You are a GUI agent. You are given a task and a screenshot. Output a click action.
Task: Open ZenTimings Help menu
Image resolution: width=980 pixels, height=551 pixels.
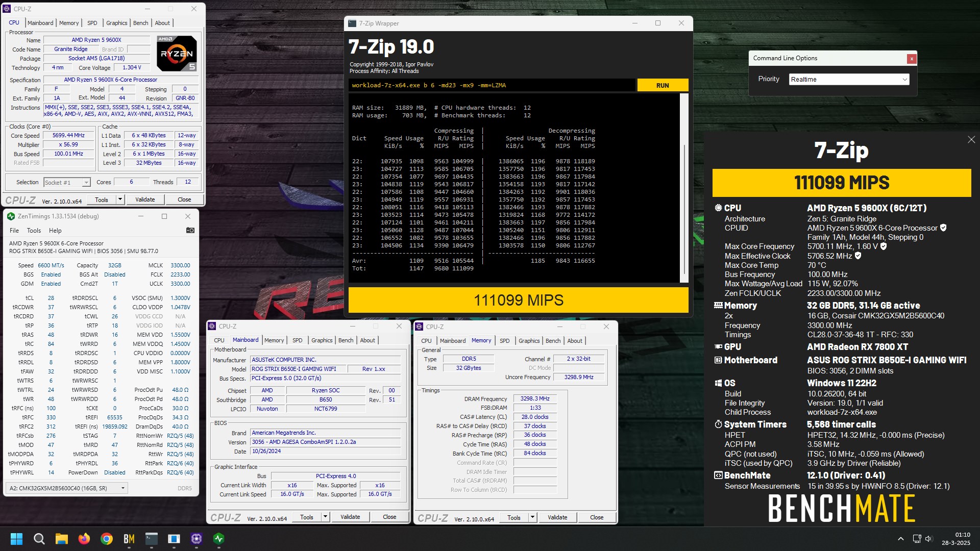coord(55,231)
